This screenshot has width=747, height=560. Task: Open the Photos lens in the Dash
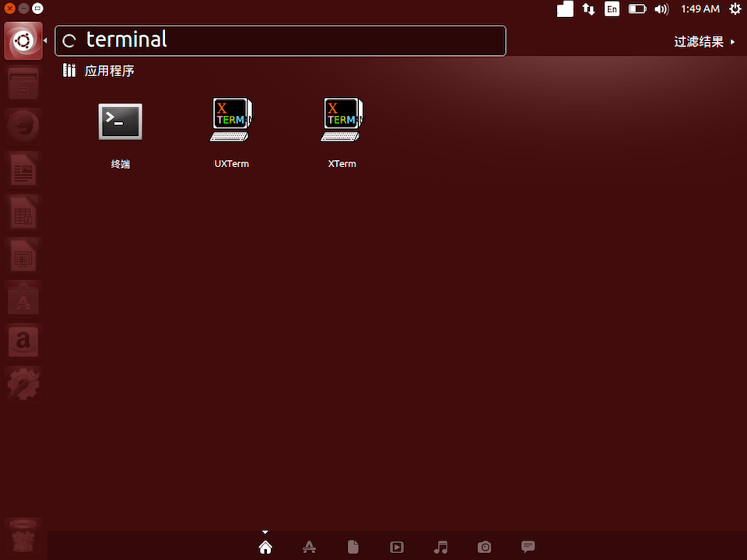(484, 547)
